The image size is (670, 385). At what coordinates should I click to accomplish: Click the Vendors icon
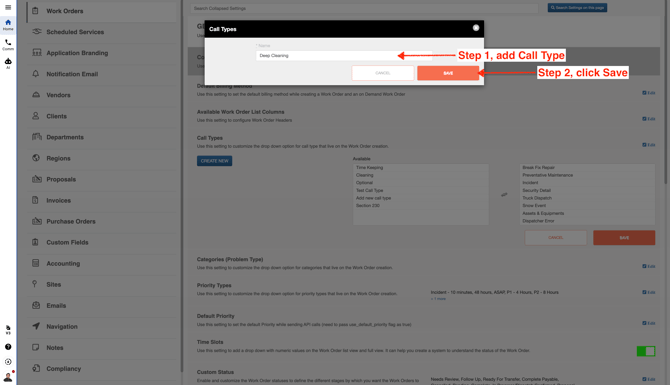click(36, 94)
